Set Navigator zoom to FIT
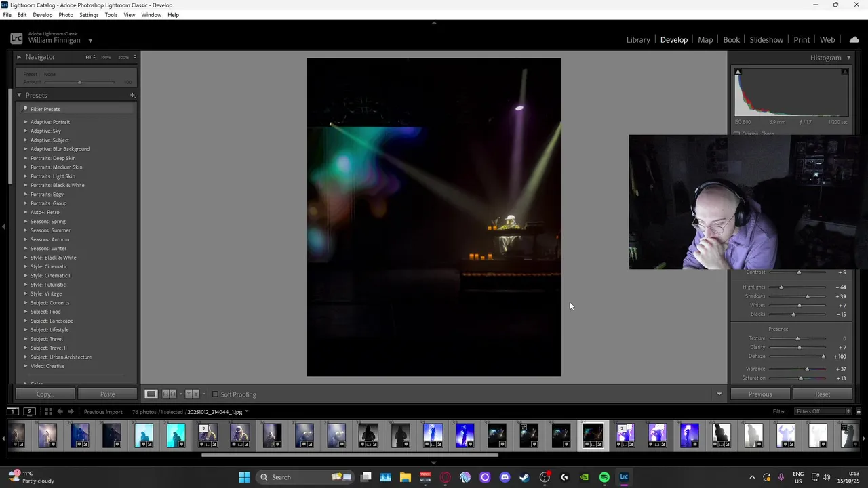The height and width of the screenshot is (488, 868). (88, 57)
